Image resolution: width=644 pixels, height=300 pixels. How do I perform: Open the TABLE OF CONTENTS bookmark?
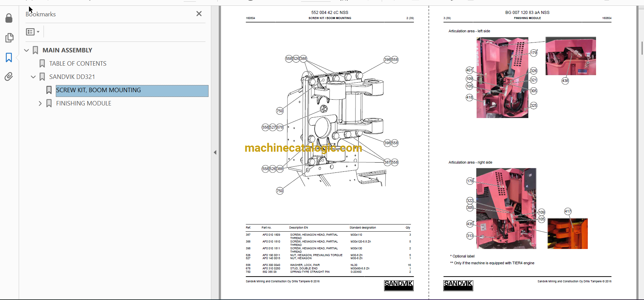coord(78,64)
